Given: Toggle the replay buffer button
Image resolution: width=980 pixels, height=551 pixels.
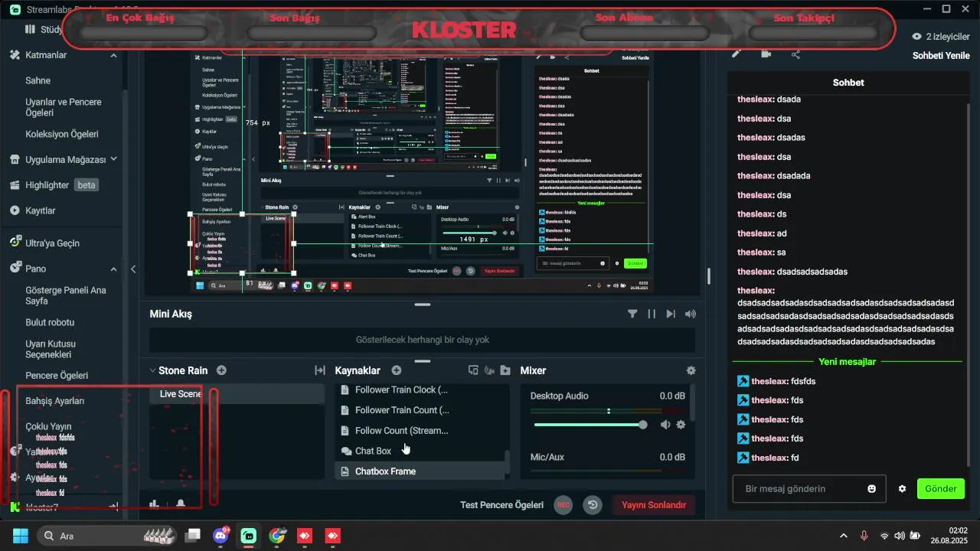Looking at the screenshot, I should click(x=592, y=505).
